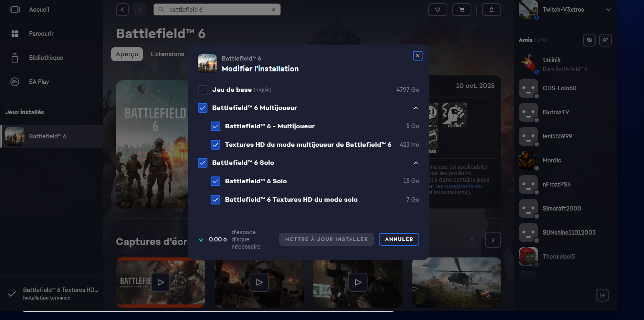
Task: Close the Modifier l'installation dialog
Action: click(x=417, y=56)
